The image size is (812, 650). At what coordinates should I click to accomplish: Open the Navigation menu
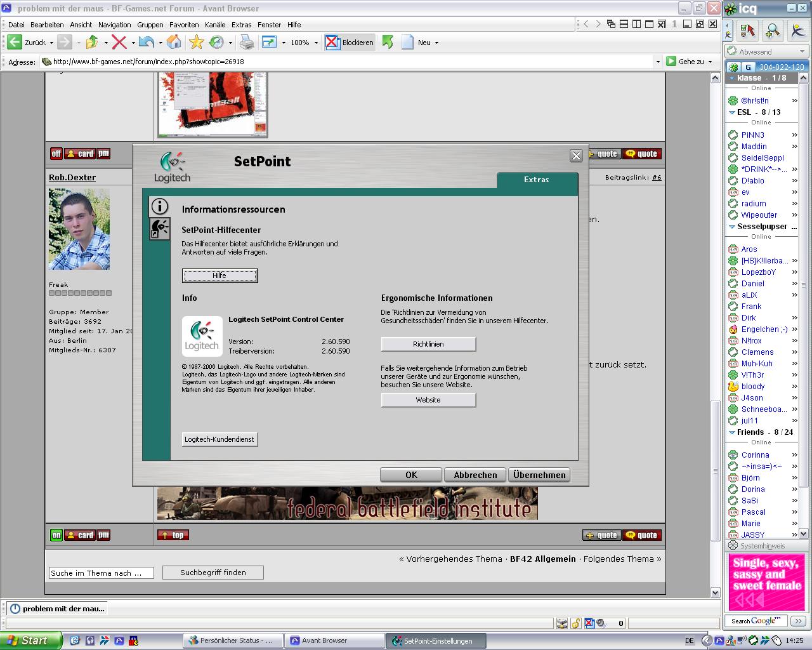115,25
